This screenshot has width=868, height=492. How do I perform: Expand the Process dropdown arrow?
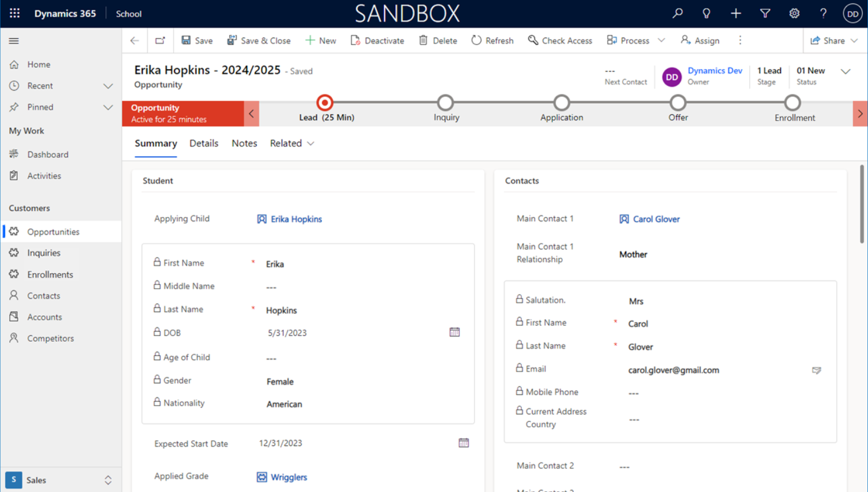tap(661, 40)
